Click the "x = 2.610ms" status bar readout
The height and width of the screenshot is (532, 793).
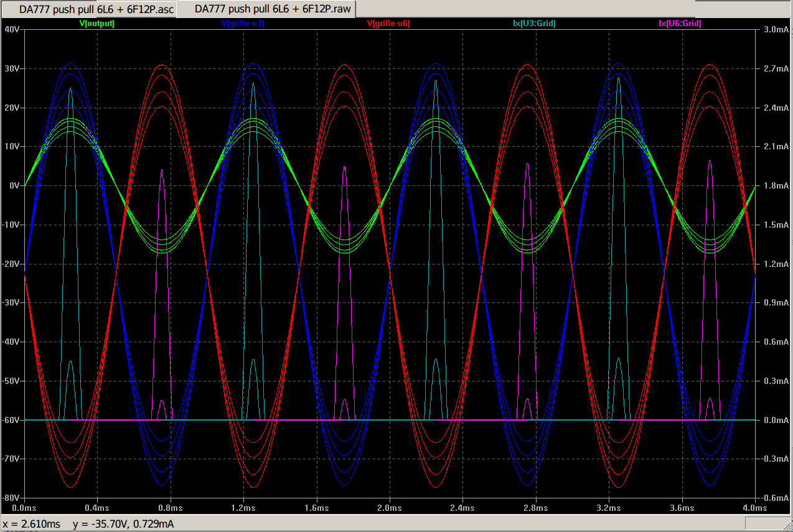(32, 524)
